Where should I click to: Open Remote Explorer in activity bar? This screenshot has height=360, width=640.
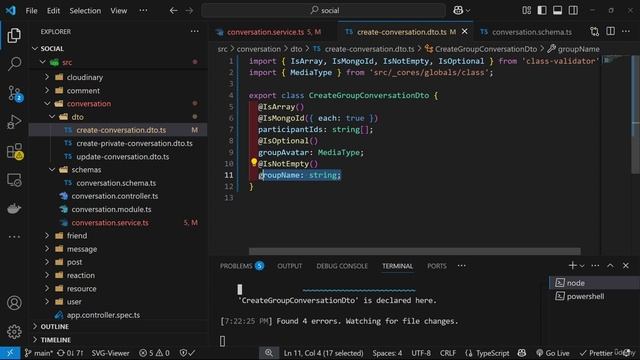pyautogui.click(x=14, y=180)
